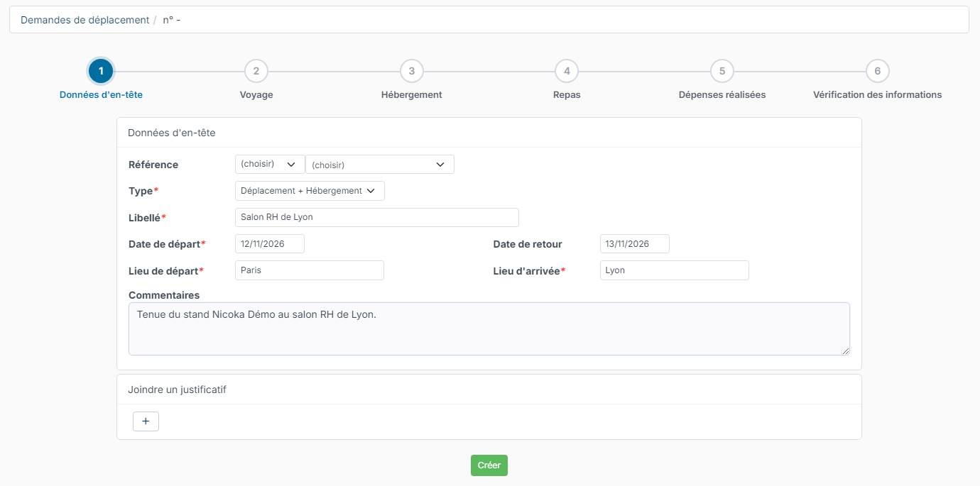The width and height of the screenshot is (980, 486).
Task: Click the Date de retour label
Action: pyautogui.click(x=528, y=244)
